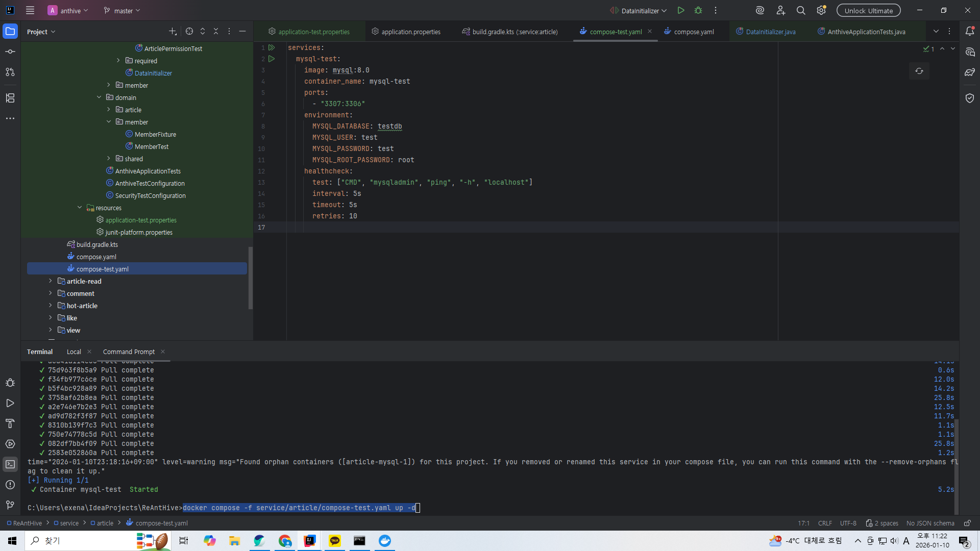Click CRLF line separator in status bar
Viewport: 980px width, 551px height.
tap(825, 523)
